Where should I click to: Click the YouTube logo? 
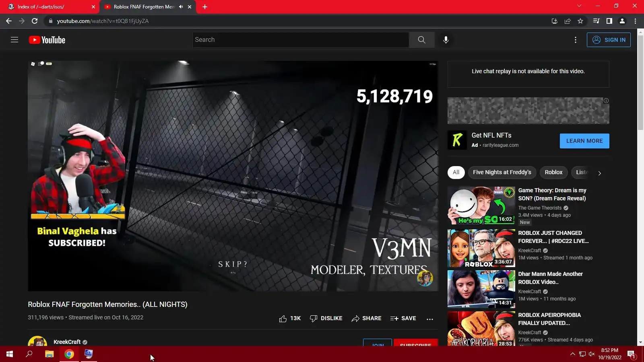(47, 40)
